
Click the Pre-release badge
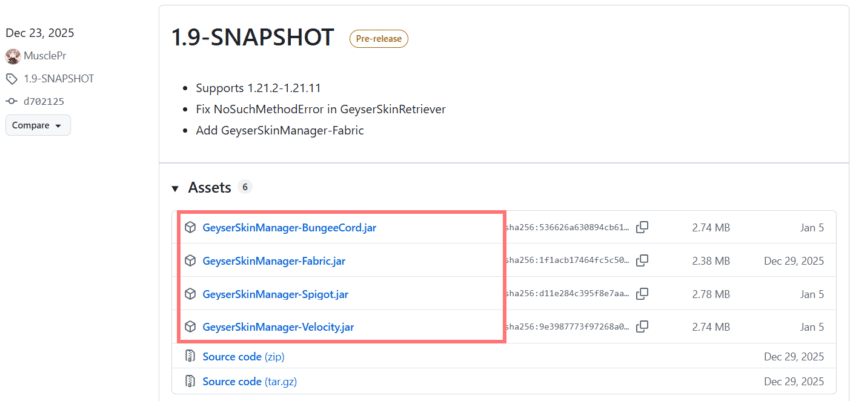(378, 39)
